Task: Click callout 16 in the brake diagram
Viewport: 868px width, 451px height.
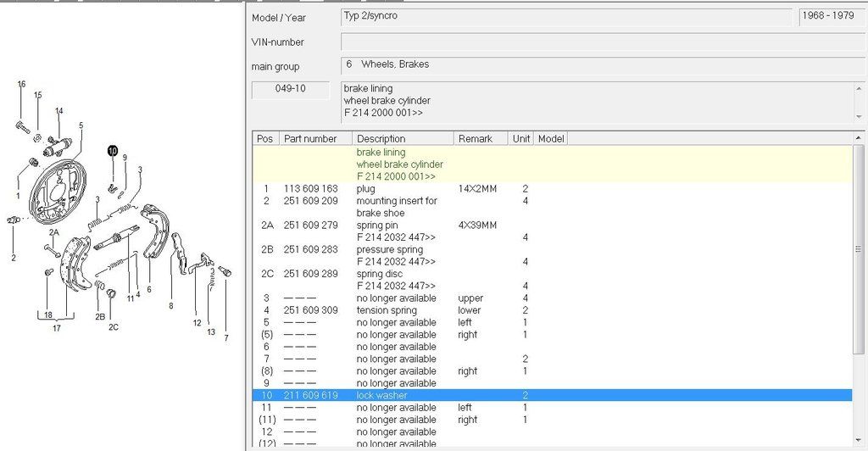Action: coord(21,84)
